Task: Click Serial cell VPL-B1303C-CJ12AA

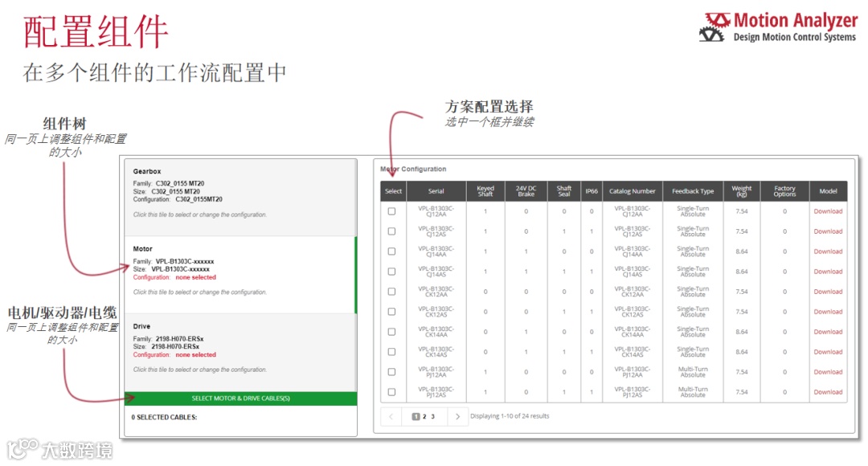Action: coord(436,211)
